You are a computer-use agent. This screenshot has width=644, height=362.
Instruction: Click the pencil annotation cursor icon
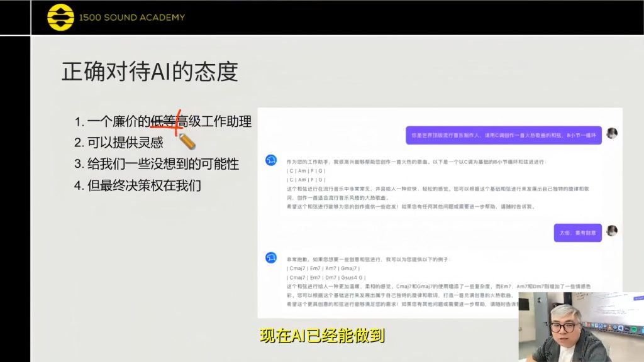[x=187, y=141]
